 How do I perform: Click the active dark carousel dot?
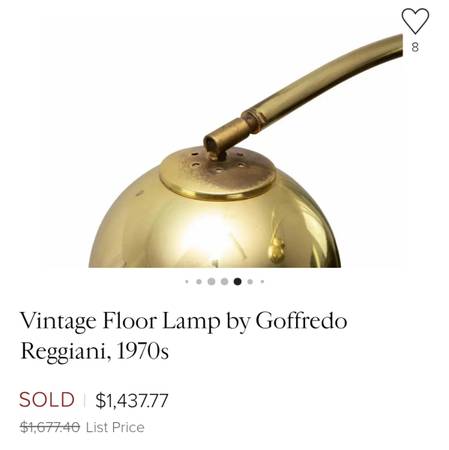237,282
